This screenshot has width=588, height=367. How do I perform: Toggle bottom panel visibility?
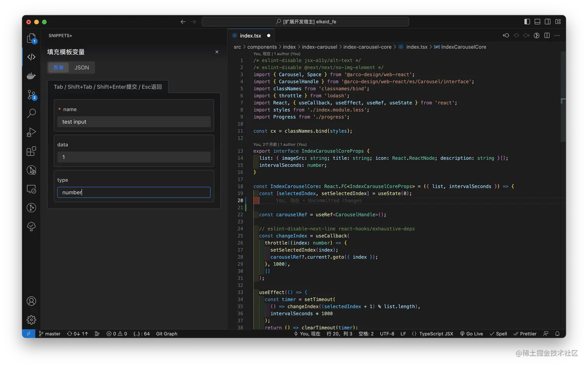pyautogui.click(x=537, y=22)
